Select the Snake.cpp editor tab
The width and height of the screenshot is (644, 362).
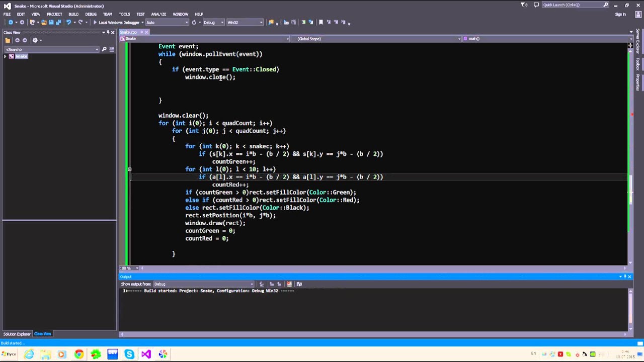(x=128, y=32)
